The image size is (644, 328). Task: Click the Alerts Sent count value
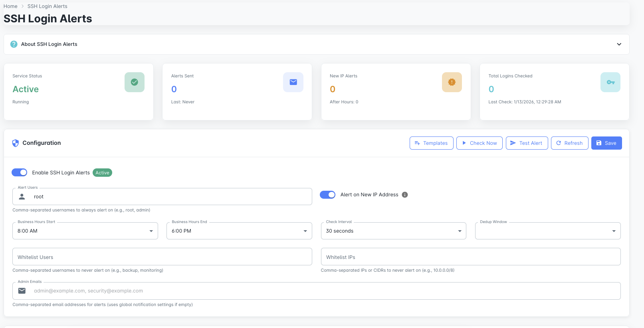tap(174, 89)
